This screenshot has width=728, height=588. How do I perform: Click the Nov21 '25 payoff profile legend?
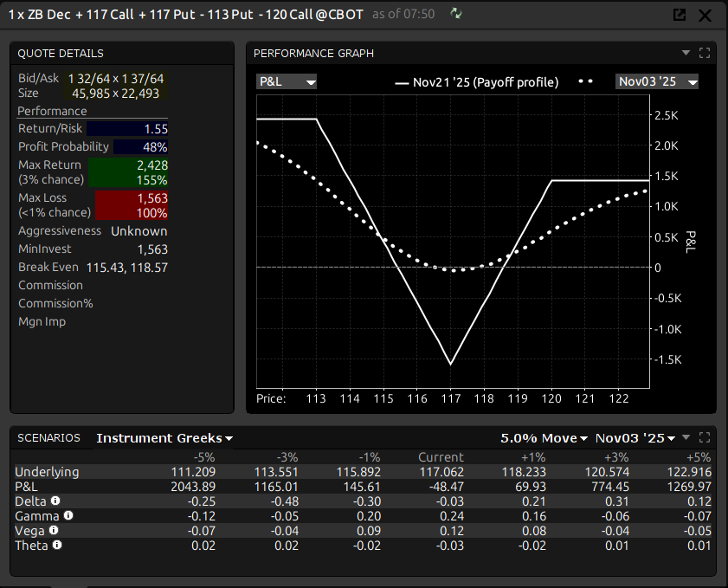[x=476, y=82]
